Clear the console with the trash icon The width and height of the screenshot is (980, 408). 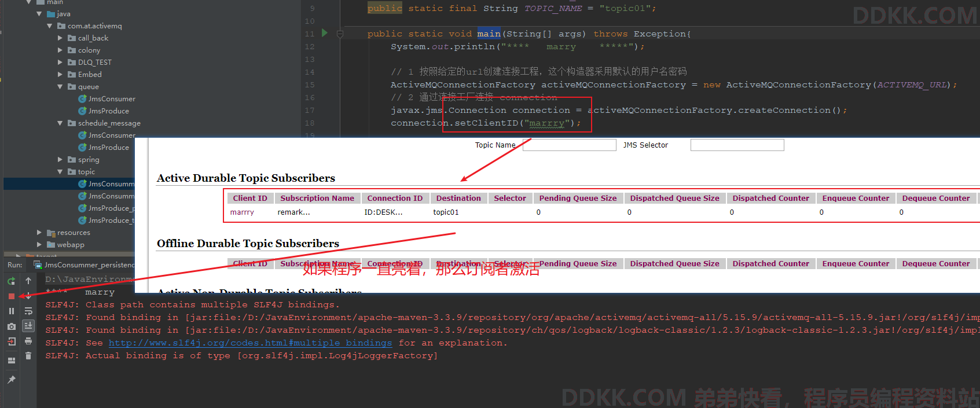28,356
